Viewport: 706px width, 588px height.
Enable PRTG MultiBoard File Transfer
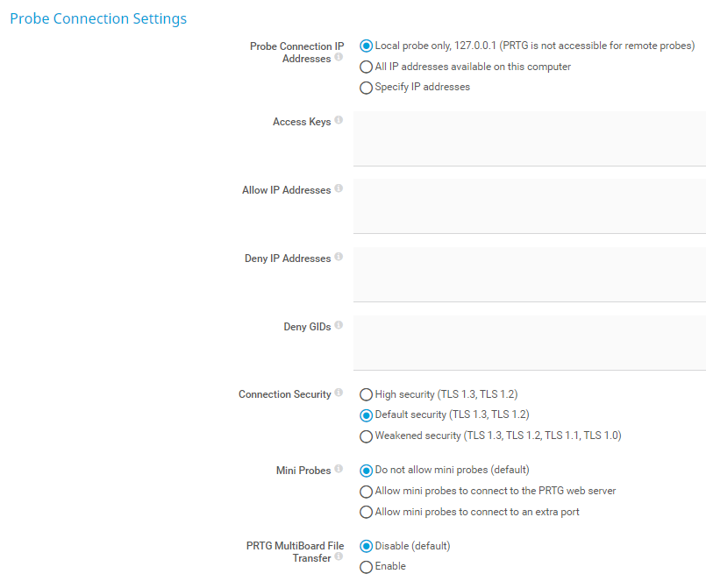coord(367,567)
